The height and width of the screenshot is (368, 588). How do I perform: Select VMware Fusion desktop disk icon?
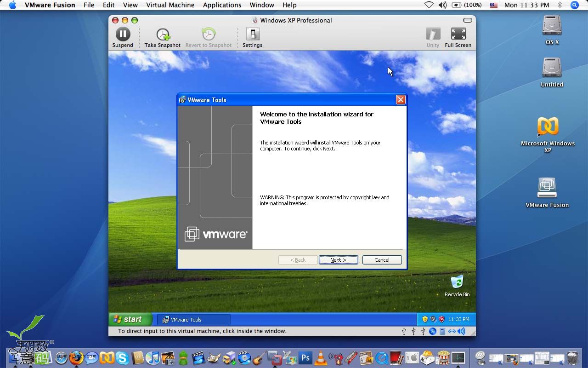pos(547,193)
